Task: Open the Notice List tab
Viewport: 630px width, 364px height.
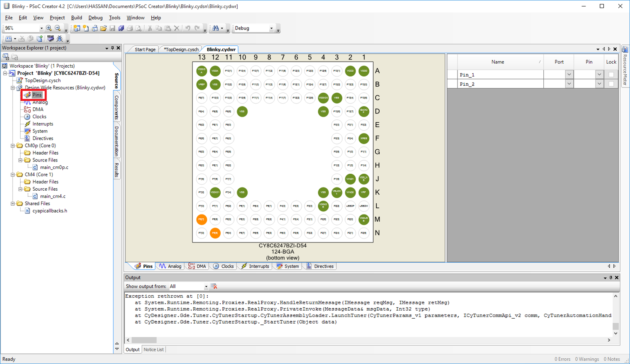Action: (153, 349)
